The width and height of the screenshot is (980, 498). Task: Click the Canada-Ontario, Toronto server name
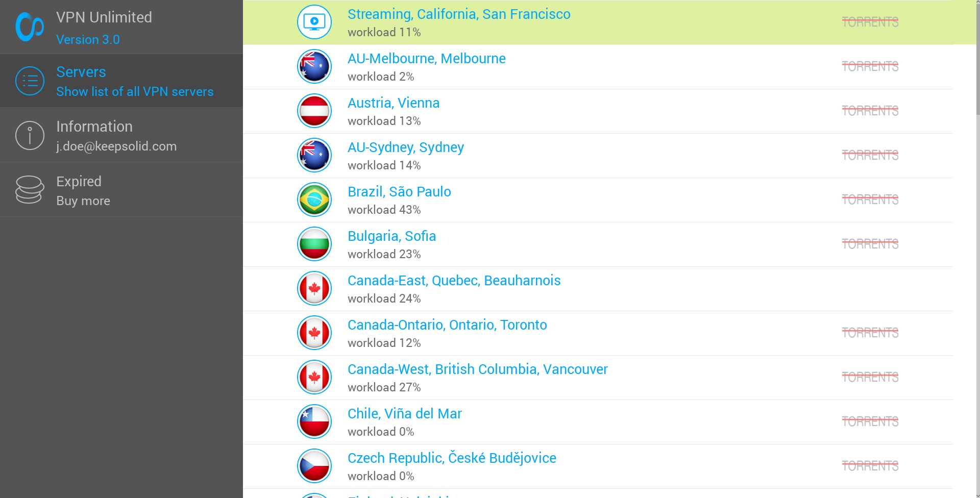(x=447, y=325)
